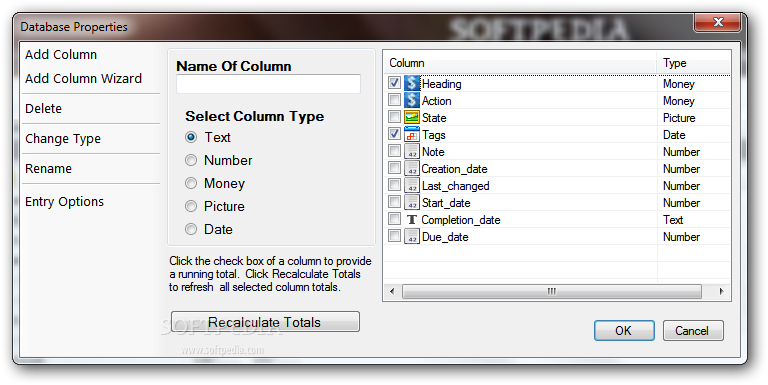
Task: Click the money icon beside Action
Action: (412, 100)
